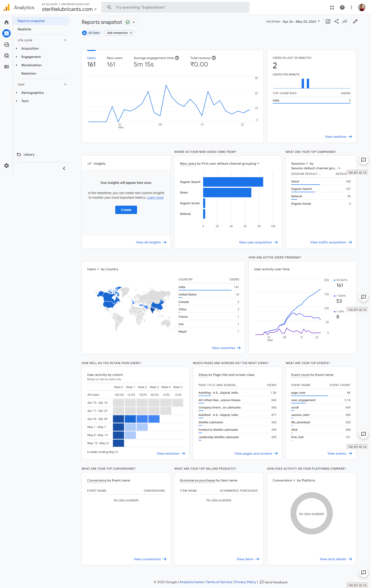
Task: Click View traffic acquisition link
Action: pos(331,242)
